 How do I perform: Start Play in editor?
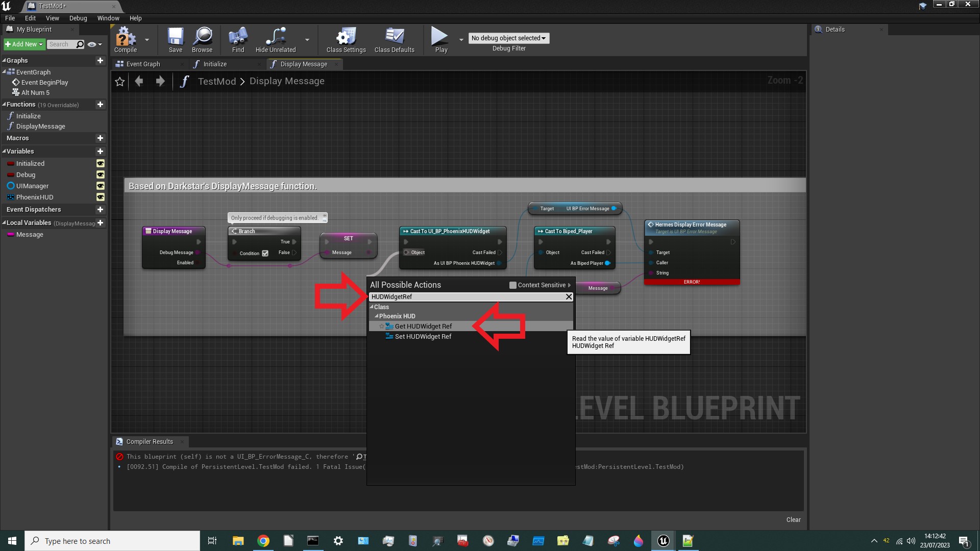click(441, 40)
